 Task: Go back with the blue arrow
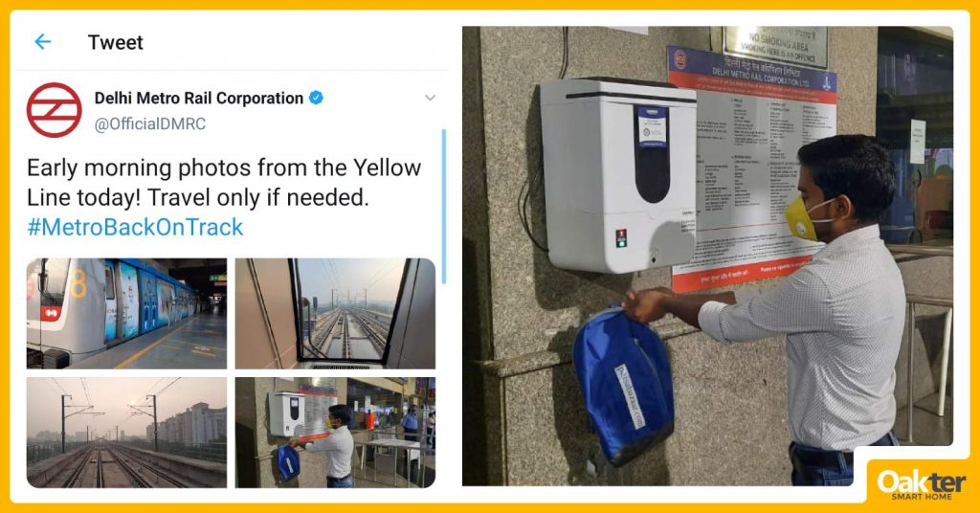coord(42,42)
